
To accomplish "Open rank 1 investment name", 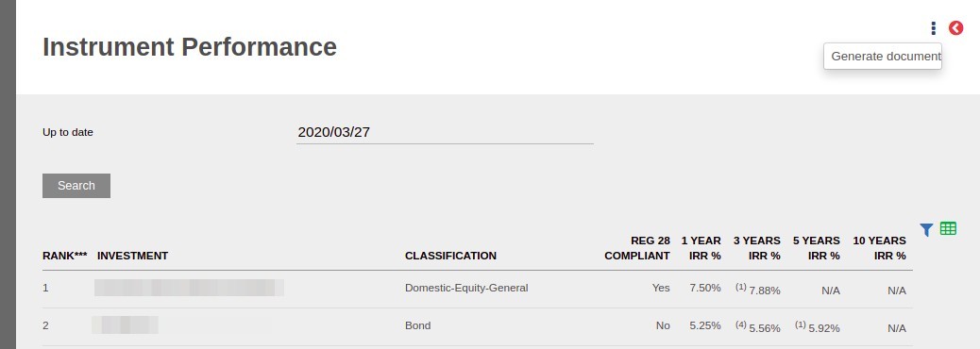I will tap(189, 288).
